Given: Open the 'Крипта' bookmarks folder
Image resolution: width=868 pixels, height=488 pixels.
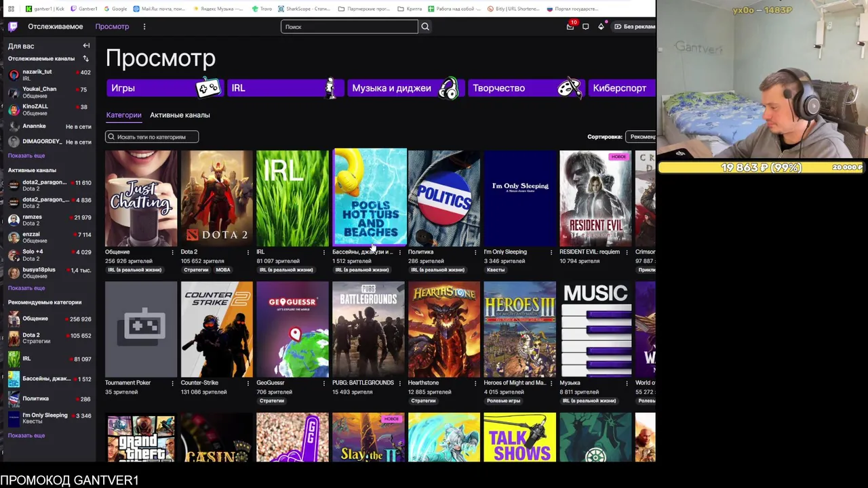Looking at the screenshot, I should click(410, 9).
